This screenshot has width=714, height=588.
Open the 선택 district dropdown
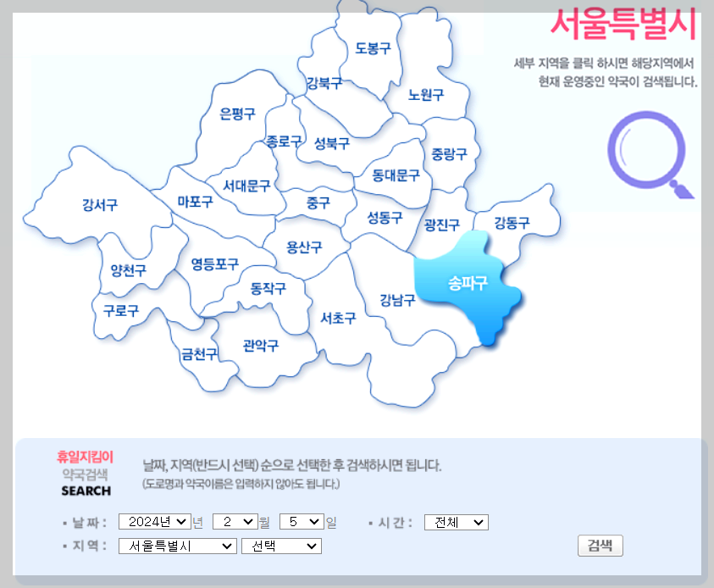click(281, 546)
